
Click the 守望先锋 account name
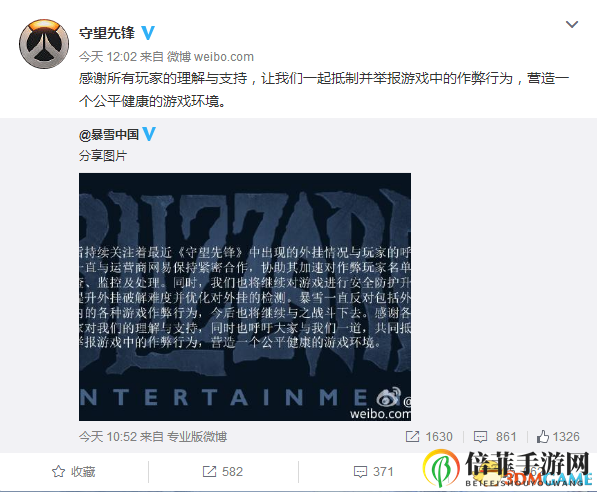(x=107, y=33)
